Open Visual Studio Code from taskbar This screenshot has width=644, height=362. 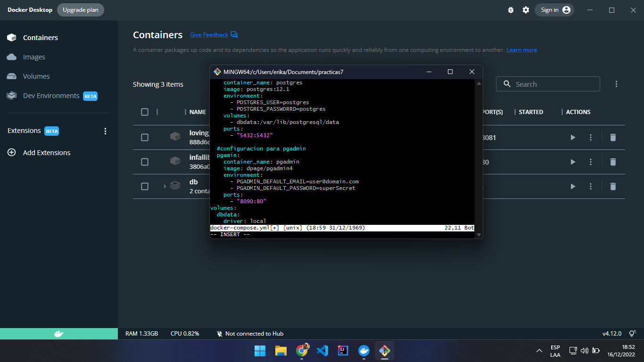(322, 351)
